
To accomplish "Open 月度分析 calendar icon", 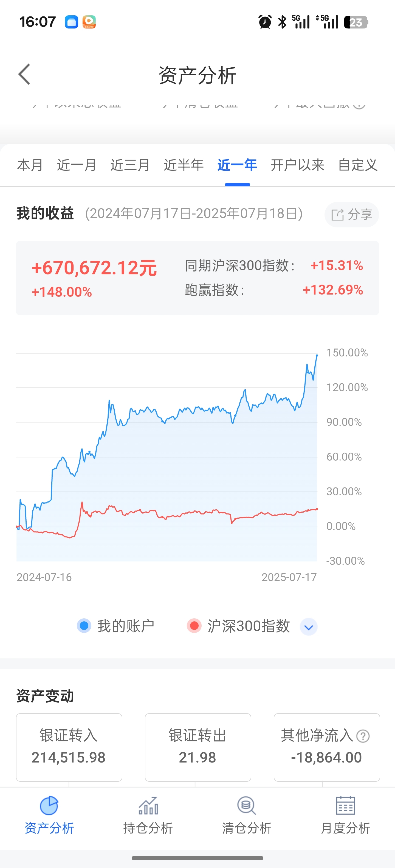I will tap(345, 805).
